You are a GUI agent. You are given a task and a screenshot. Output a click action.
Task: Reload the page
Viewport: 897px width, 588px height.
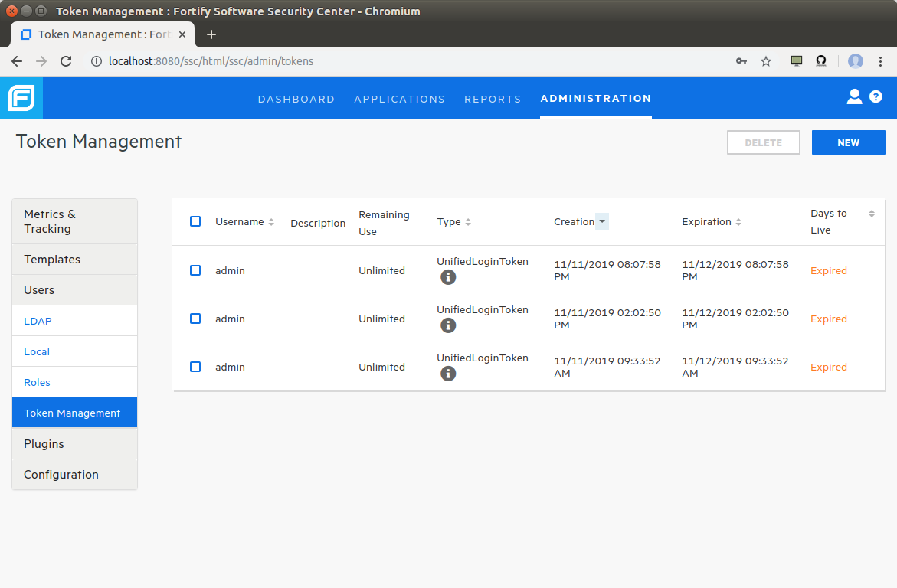click(x=66, y=61)
